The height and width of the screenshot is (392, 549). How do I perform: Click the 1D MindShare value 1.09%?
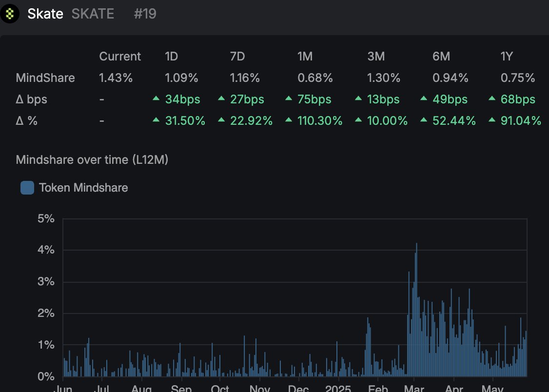pyautogui.click(x=181, y=78)
